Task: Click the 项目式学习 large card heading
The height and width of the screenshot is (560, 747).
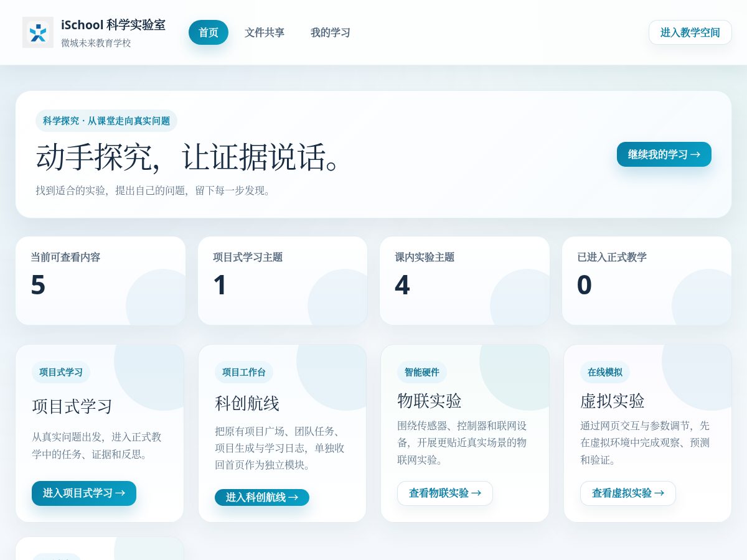Action: 72,407
